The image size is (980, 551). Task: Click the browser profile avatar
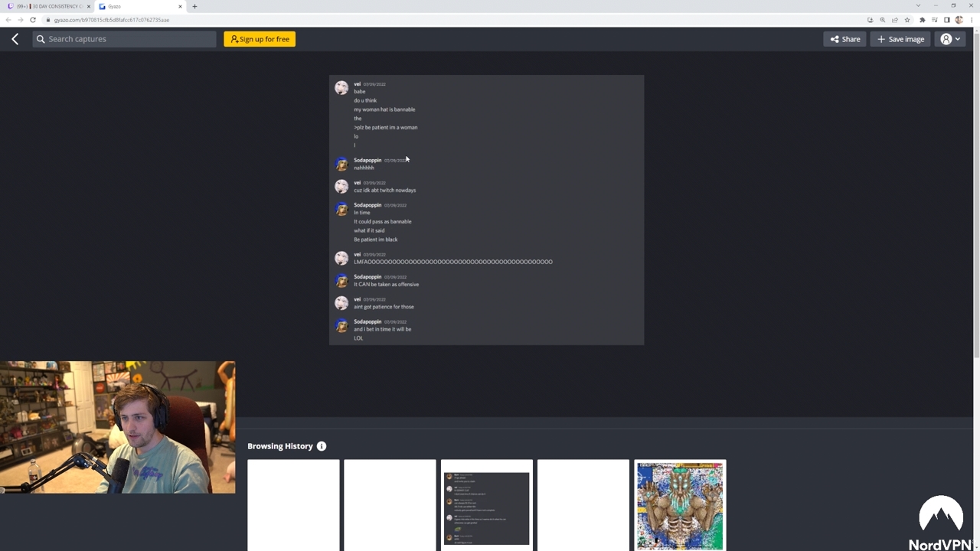959,20
